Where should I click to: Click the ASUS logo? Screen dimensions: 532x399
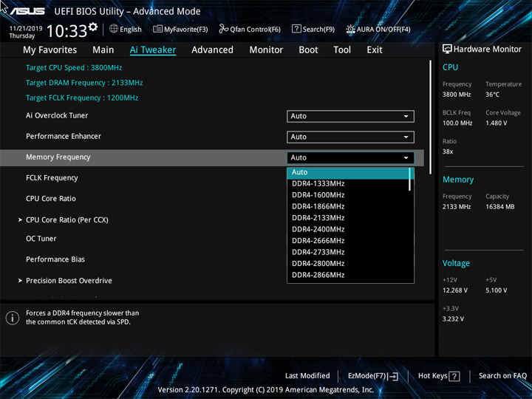27,11
